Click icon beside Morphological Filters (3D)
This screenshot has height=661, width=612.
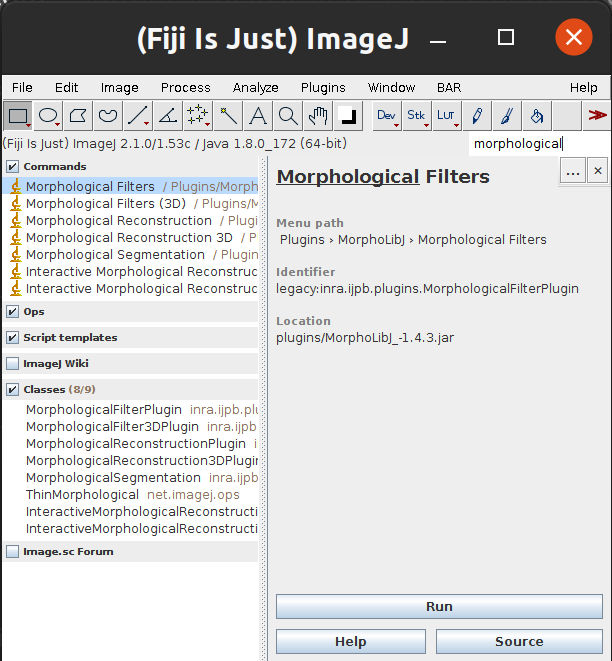[x=16, y=204]
